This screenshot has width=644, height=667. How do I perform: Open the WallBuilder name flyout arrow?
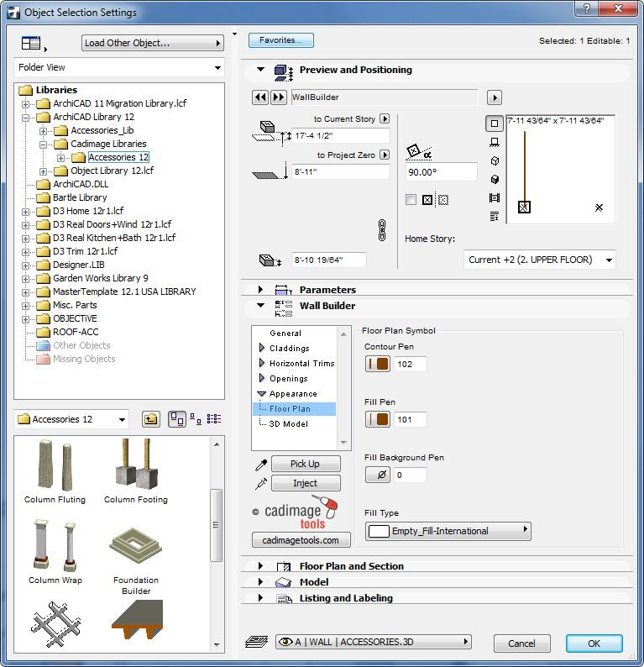pos(495,97)
